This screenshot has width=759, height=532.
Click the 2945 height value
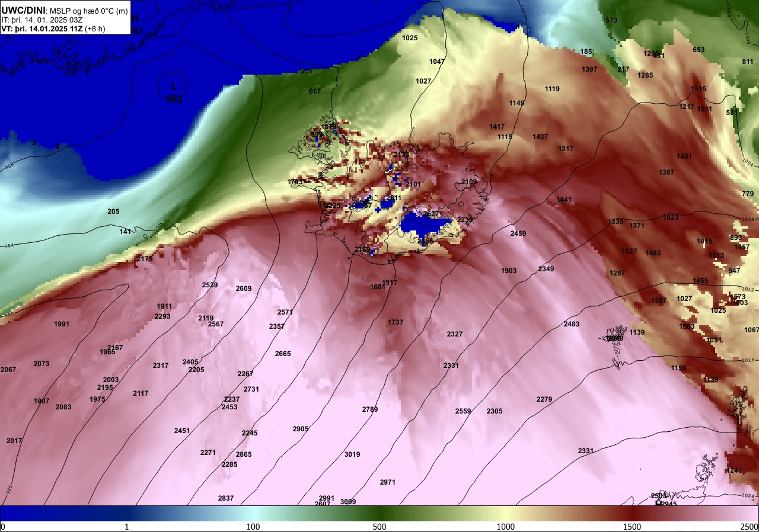pyautogui.click(x=669, y=504)
